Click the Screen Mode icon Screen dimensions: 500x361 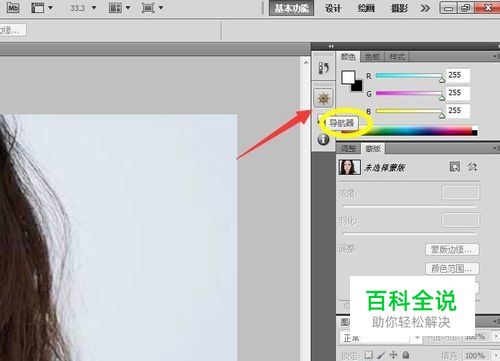(148, 7)
